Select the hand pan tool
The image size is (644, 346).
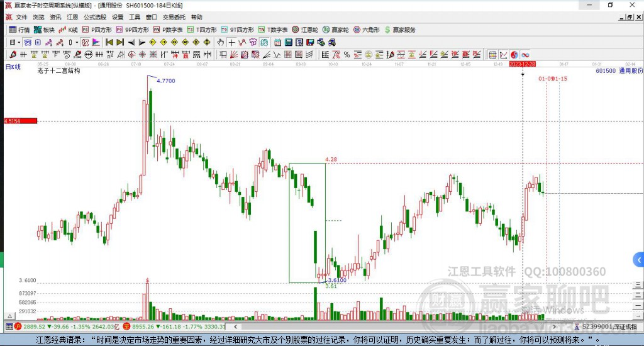(x=221, y=42)
